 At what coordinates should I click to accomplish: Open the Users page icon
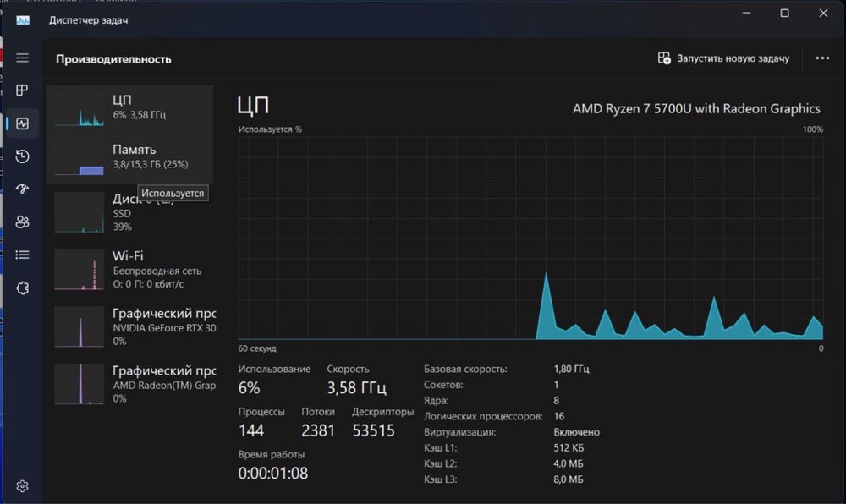click(x=22, y=222)
